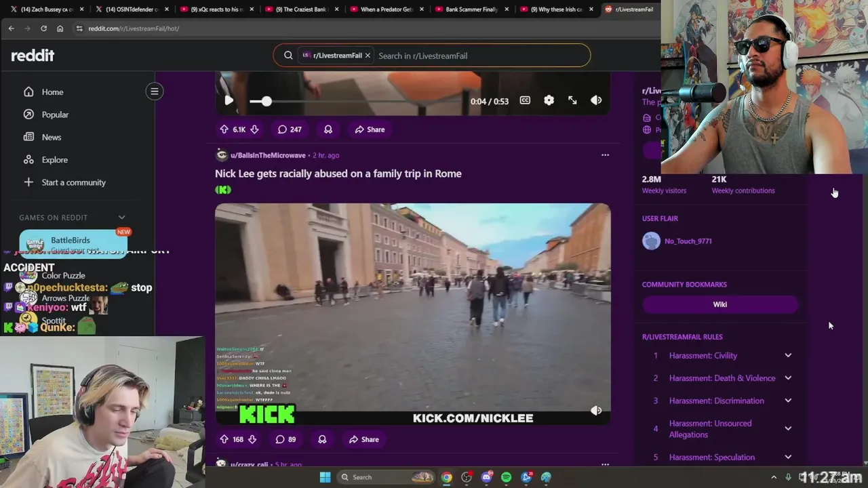Reload the page
This screenshot has height=488, width=868.
click(x=43, y=28)
